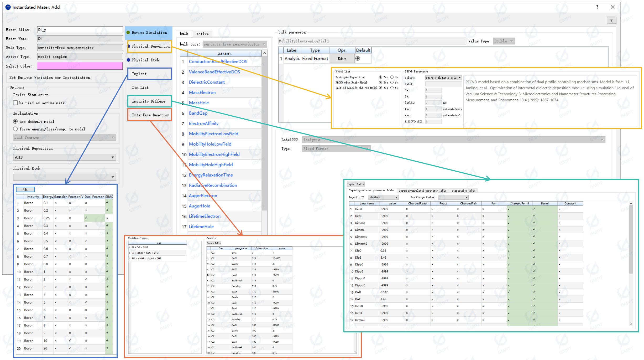Select Physical Deposition in the category list
Image resolution: width=644 pixels, height=360 pixels.
150,46
